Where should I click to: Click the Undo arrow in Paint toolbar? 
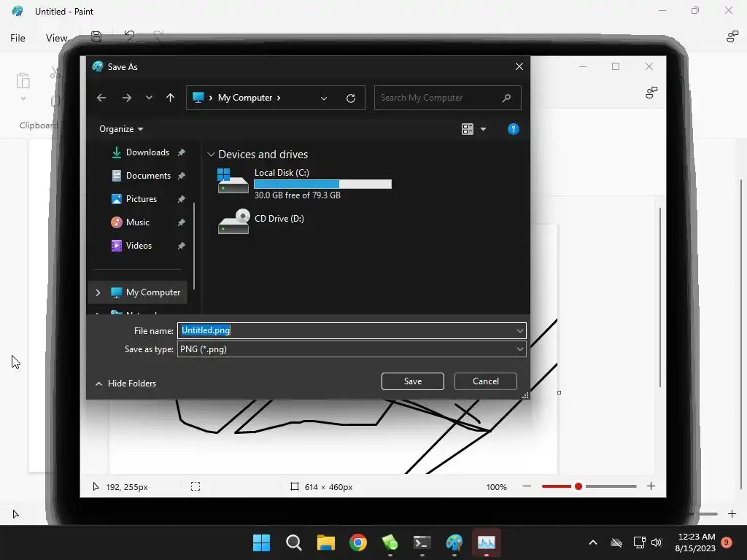click(129, 36)
